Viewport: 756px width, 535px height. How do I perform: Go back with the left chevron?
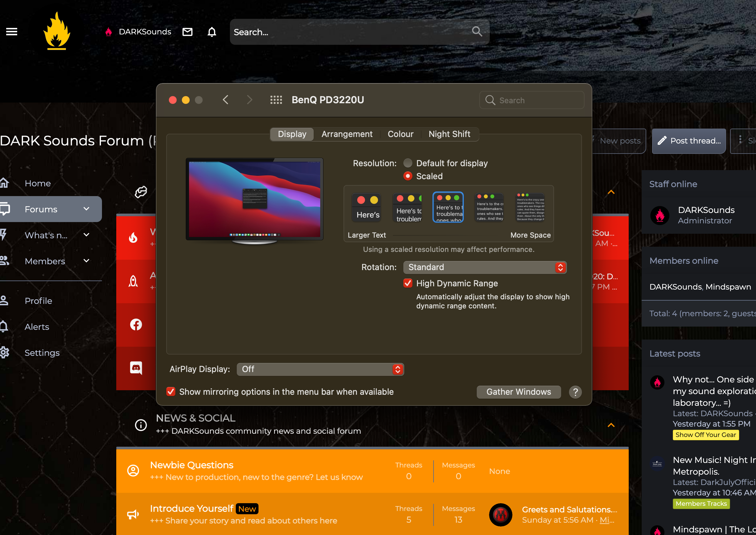pyautogui.click(x=225, y=100)
